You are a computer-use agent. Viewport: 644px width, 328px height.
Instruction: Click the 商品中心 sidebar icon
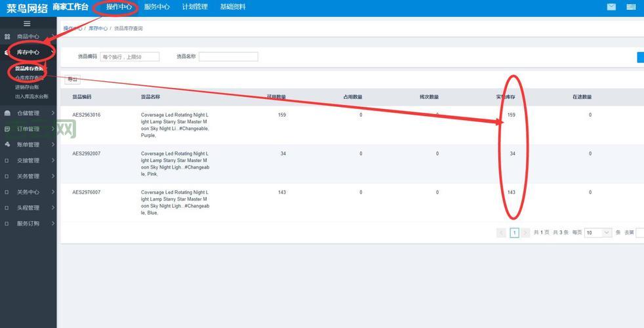7,37
